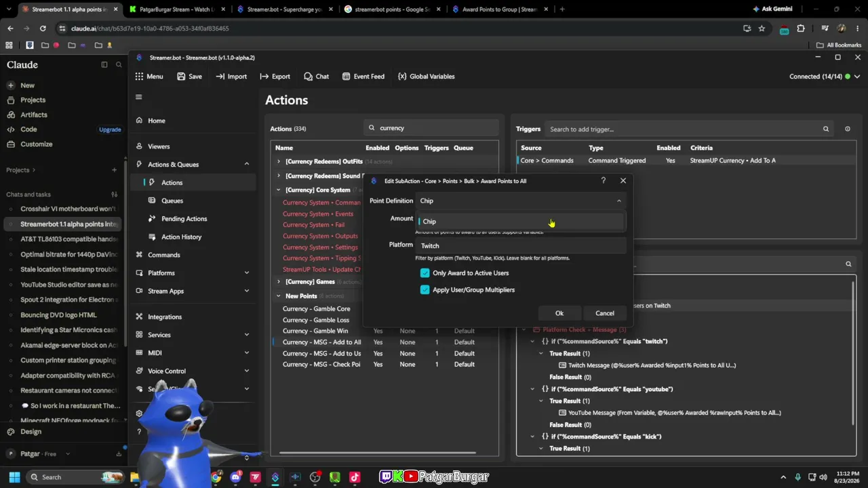Bookmark this page with the star icon
Screen dimensions: 868x488
762,28
